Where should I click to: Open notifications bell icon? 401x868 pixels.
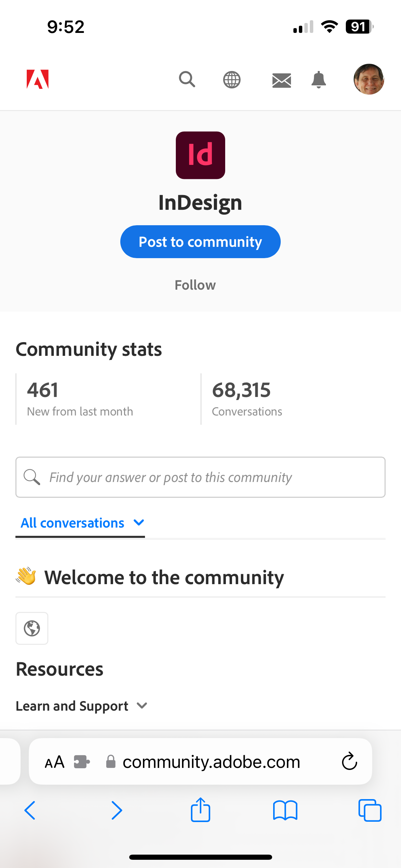[x=318, y=80]
